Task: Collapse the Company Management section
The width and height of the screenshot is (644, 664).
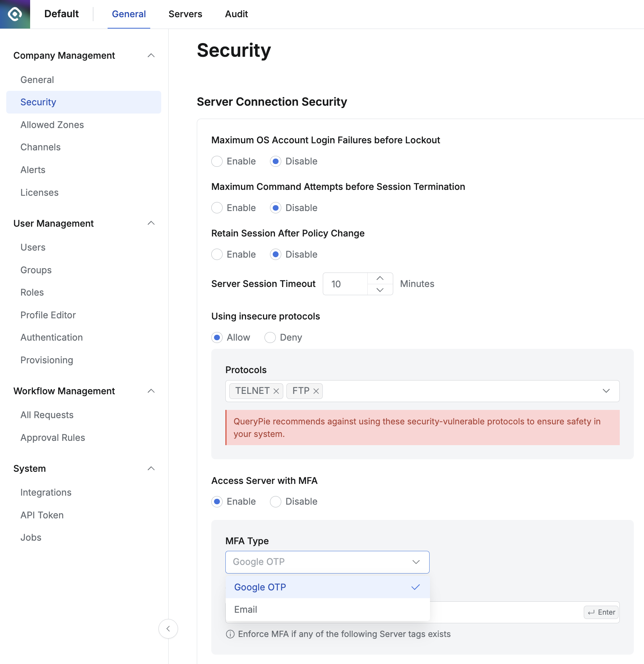Action: coord(151,56)
